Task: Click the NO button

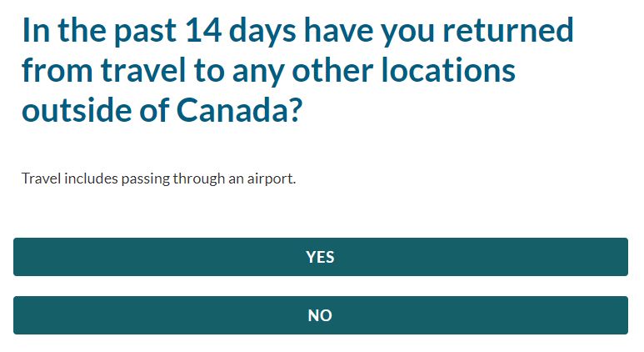Action: coord(320,315)
